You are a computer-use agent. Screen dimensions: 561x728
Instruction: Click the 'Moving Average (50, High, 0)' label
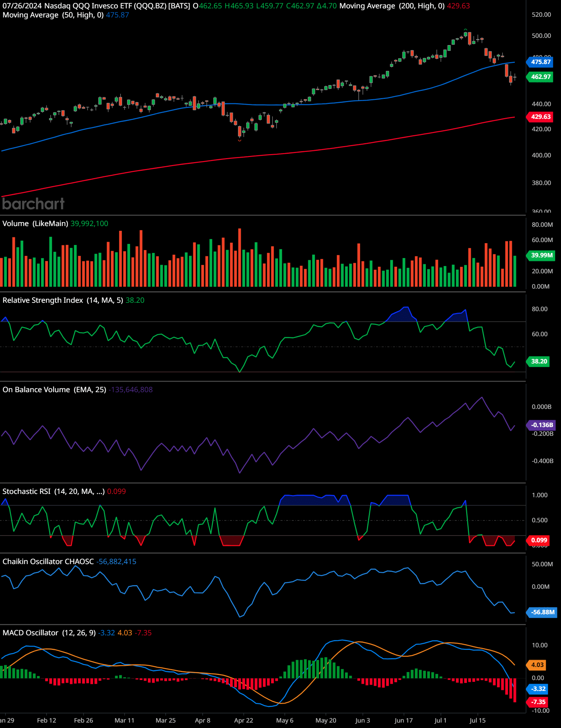(53, 15)
